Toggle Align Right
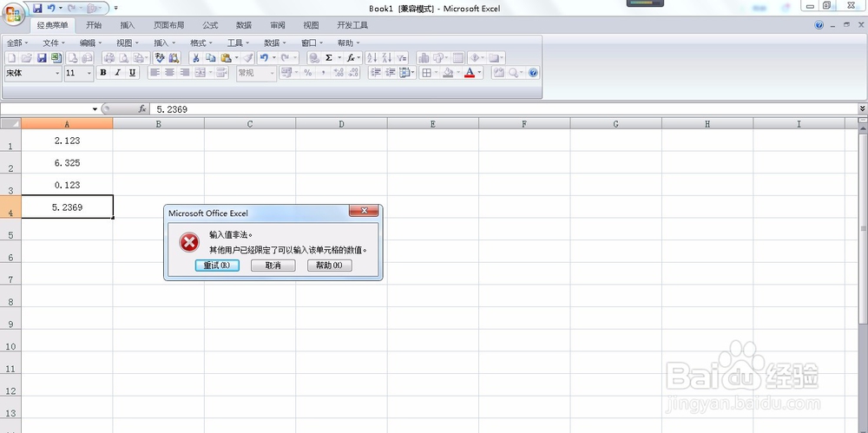The width and height of the screenshot is (868, 433). 184,73
